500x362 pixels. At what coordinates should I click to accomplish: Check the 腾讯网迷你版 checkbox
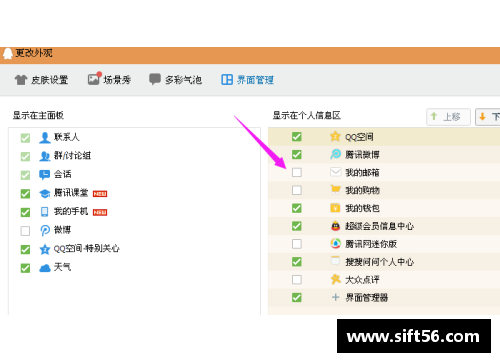(x=297, y=244)
